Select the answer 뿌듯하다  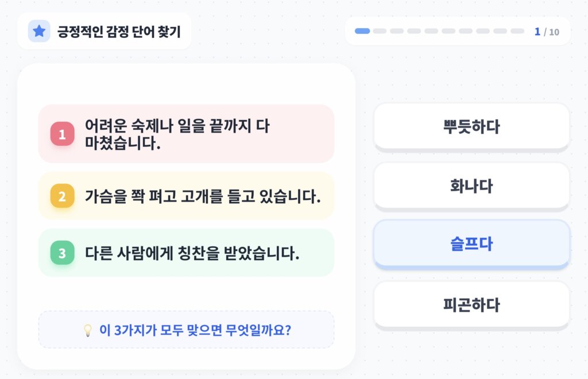pos(471,126)
